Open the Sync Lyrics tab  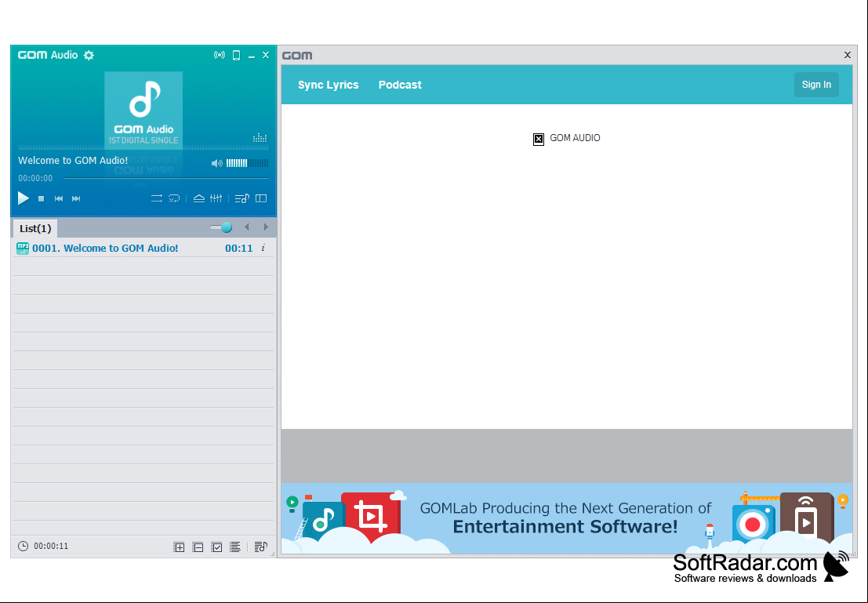[x=329, y=85]
